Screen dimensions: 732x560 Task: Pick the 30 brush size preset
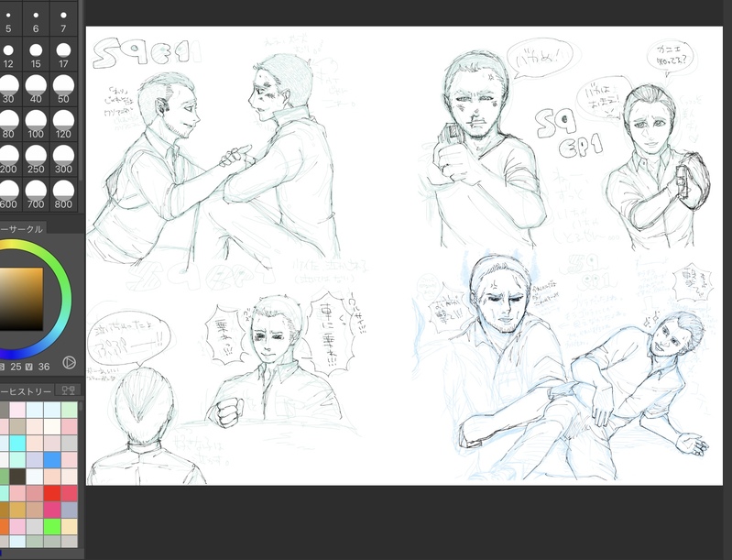[9, 89]
